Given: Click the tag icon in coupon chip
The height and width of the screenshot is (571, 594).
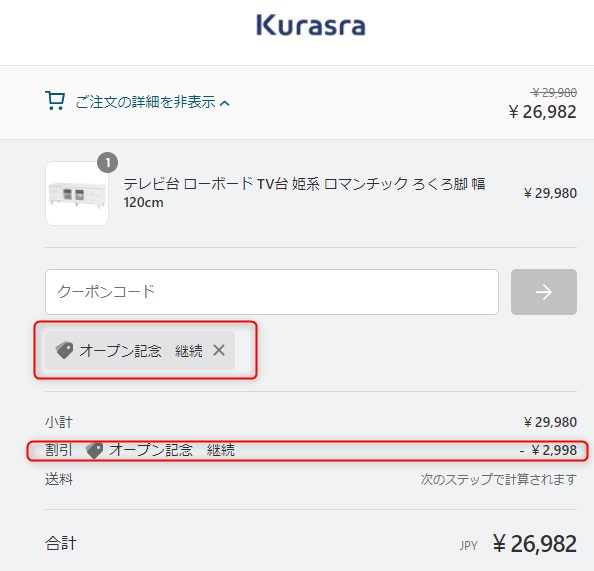Looking at the screenshot, I should (x=64, y=350).
